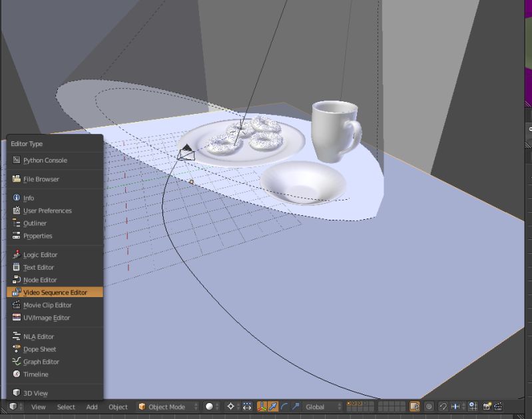Toggle the third scene layer button
Viewport: 532px width, 419px height.
(360, 404)
